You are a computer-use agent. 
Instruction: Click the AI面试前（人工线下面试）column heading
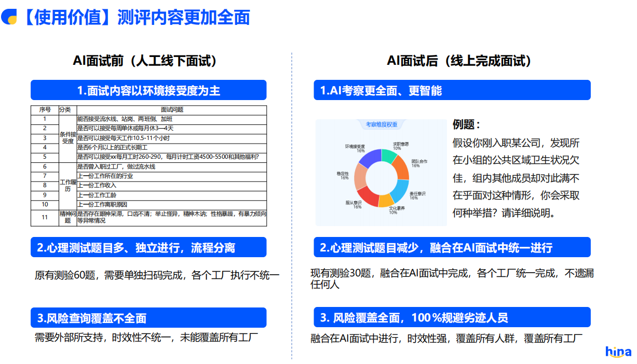[x=145, y=61]
